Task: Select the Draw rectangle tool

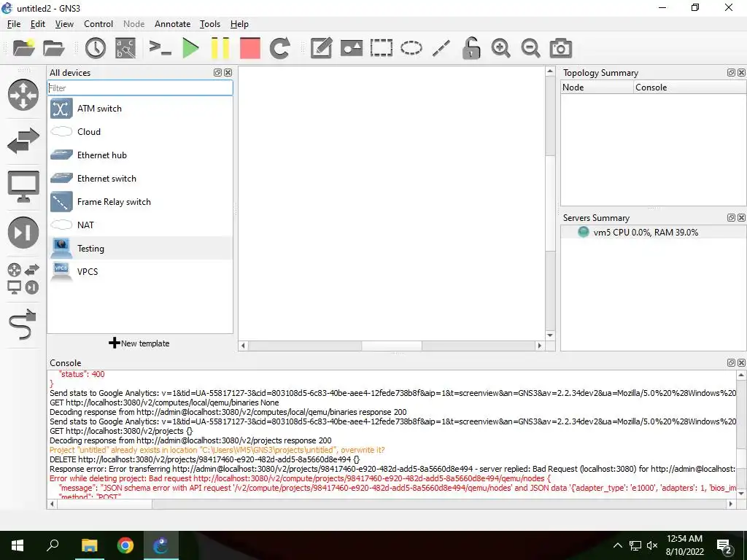Action: [x=381, y=48]
